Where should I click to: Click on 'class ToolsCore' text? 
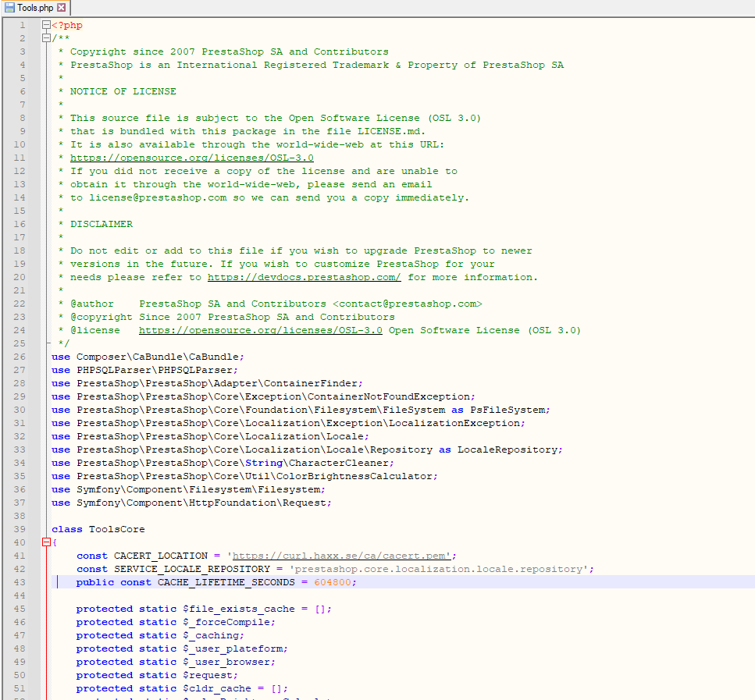tap(98, 528)
